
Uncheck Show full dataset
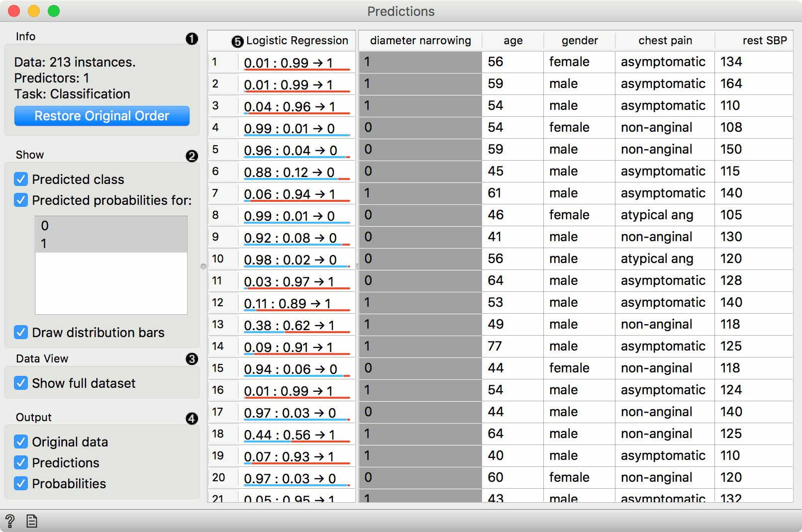click(x=21, y=383)
